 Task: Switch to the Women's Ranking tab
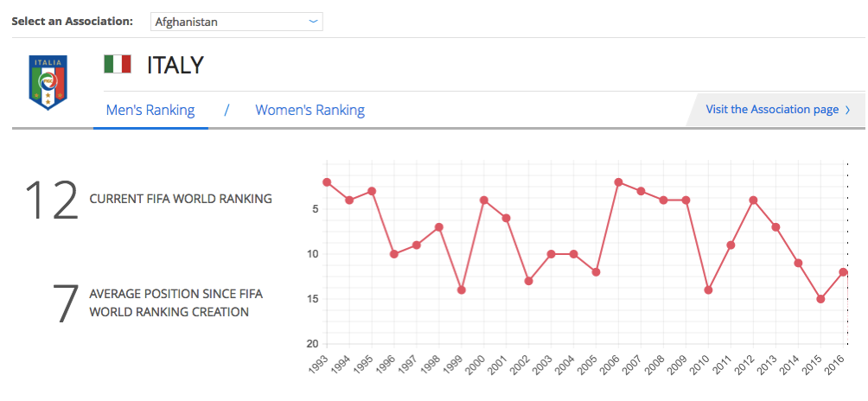click(310, 111)
